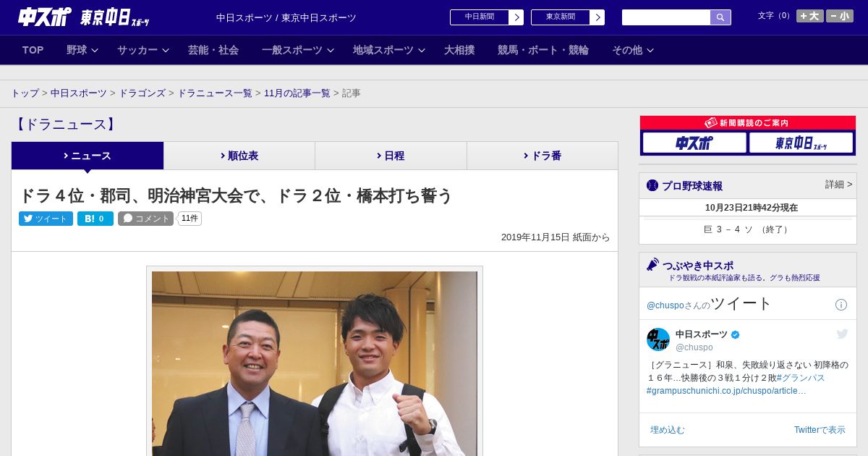Viewport: 868px width, 456px height.
Task: Select the ニュース tab
Action: click(x=88, y=156)
